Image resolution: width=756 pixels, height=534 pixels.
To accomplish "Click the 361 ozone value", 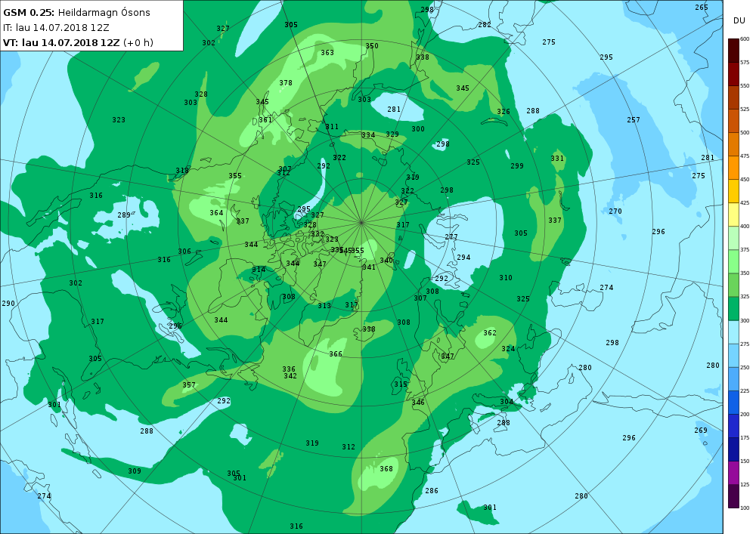I will tap(265, 120).
